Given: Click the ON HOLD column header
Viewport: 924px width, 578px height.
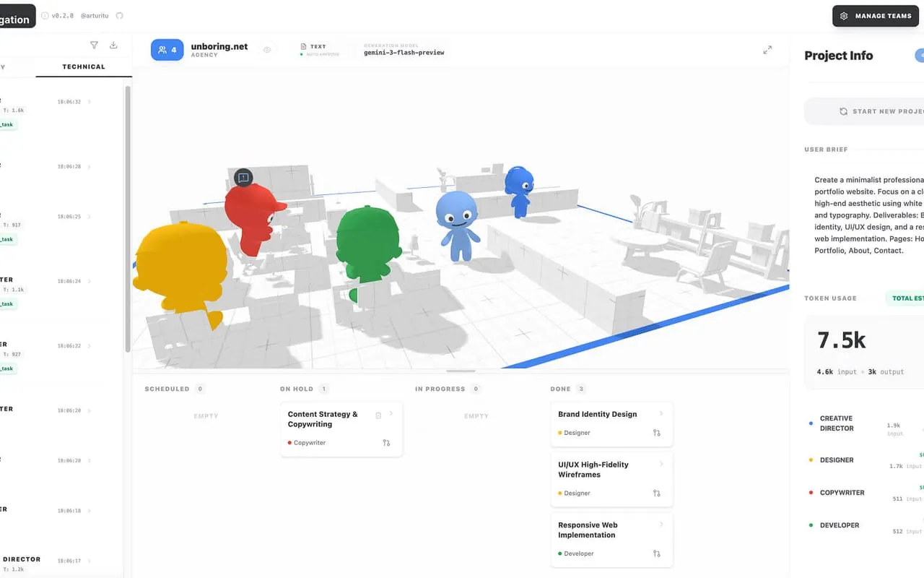Looking at the screenshot, I should (x=297, y=389).
